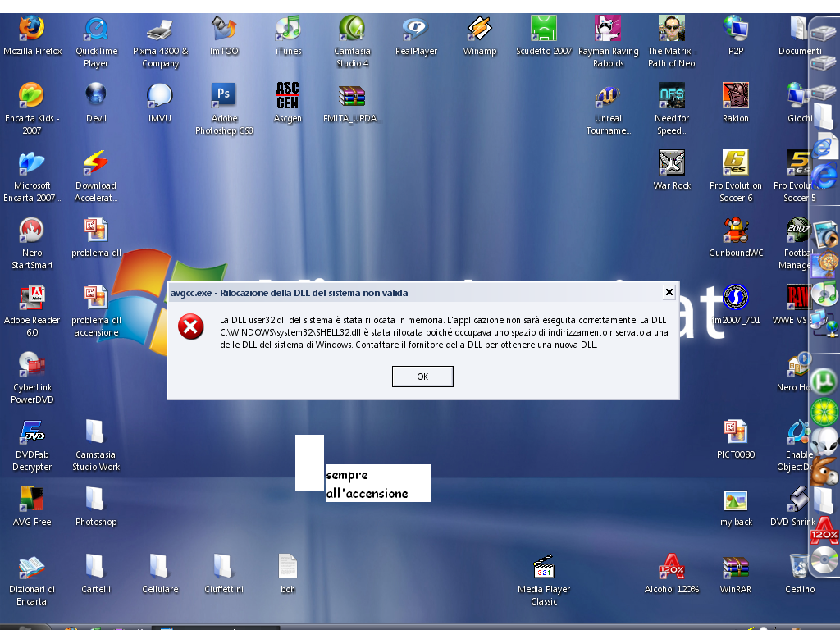The width and height of the screenshot is (840, 630).
Task: Select the 'boh' text file
Action: [288, 573]
